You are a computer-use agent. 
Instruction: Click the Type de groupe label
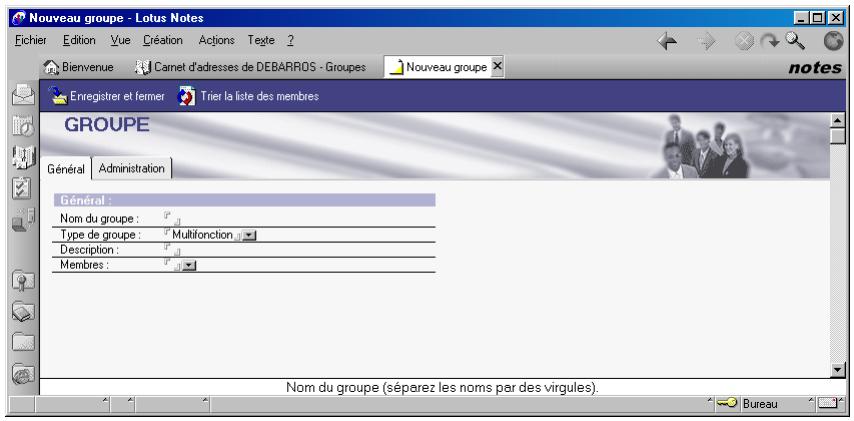tap(101, 235)
